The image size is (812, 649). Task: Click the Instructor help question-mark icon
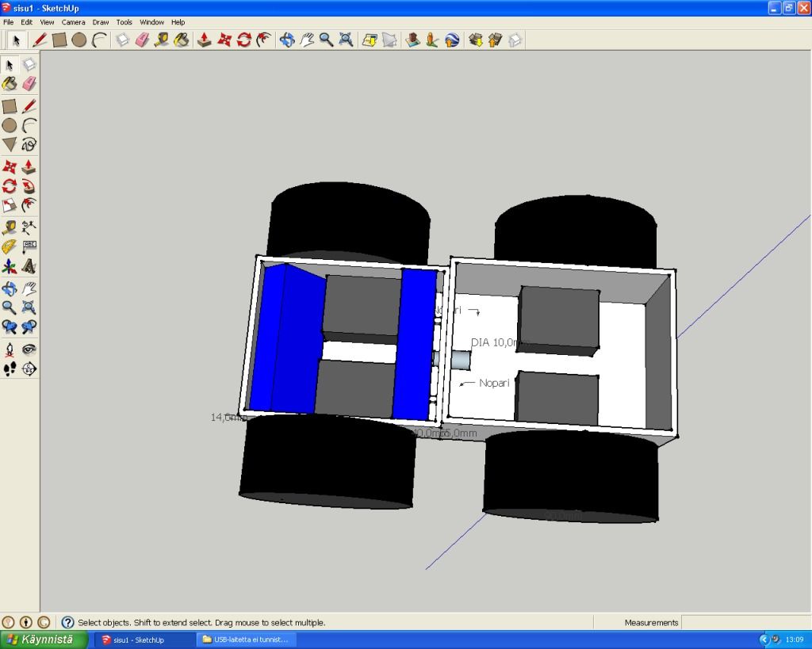click(x=67, y=622)
